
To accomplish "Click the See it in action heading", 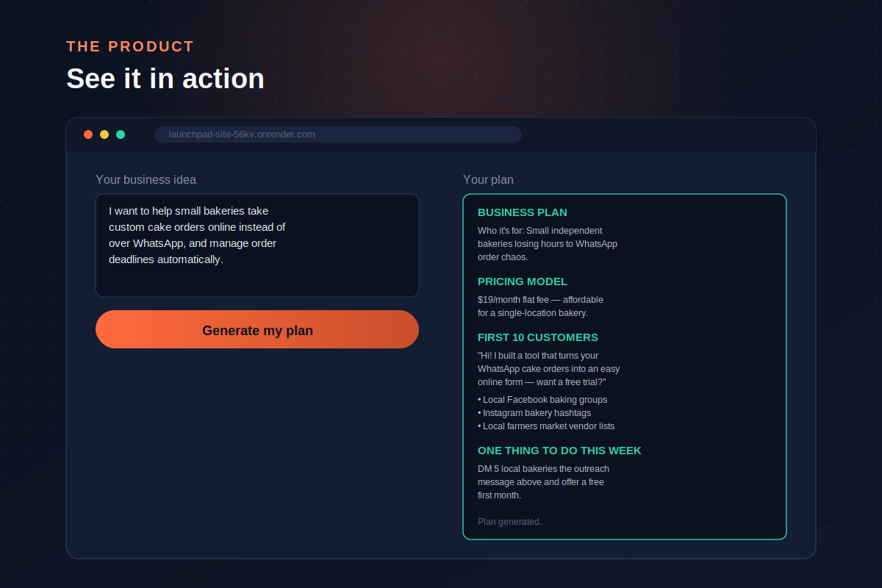I will point(165,79).
